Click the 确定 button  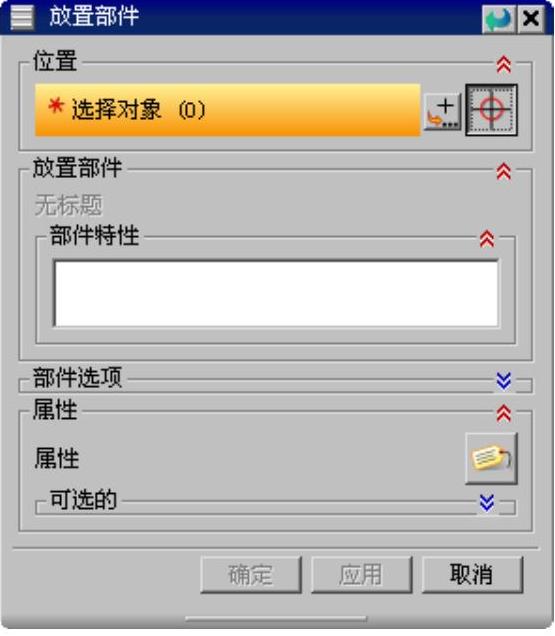(251, 575)
